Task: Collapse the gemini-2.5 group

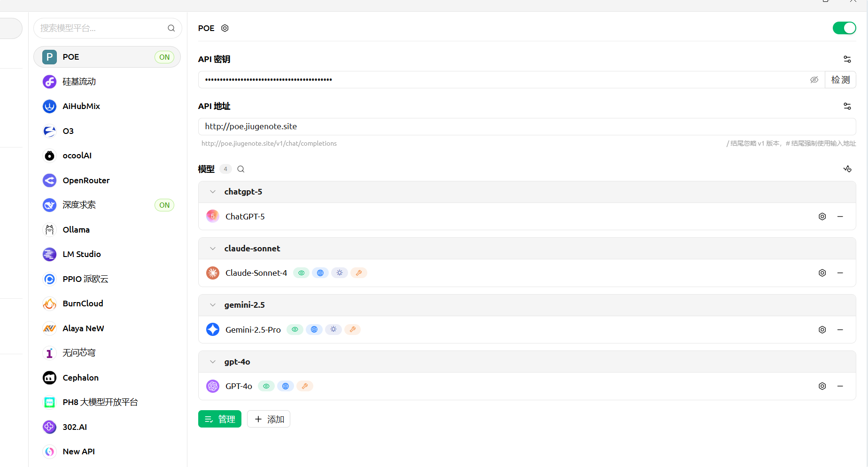Action: [213, 305]
